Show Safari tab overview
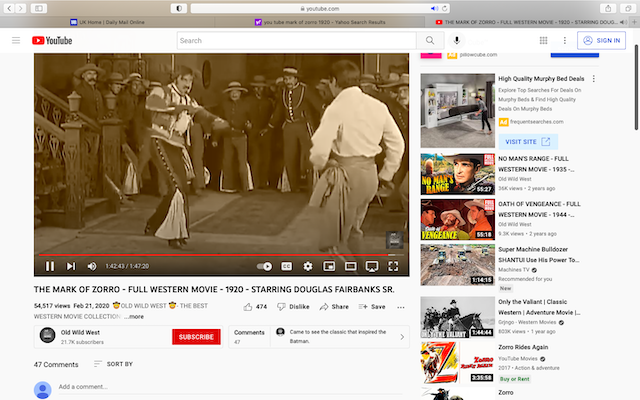This screenshot has width=640, height=400. point(628,8)
